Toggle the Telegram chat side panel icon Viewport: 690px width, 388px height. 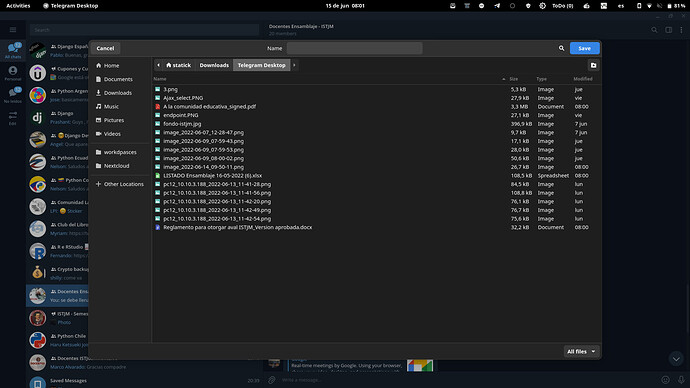pyautogui.click(x=668, y=30)
